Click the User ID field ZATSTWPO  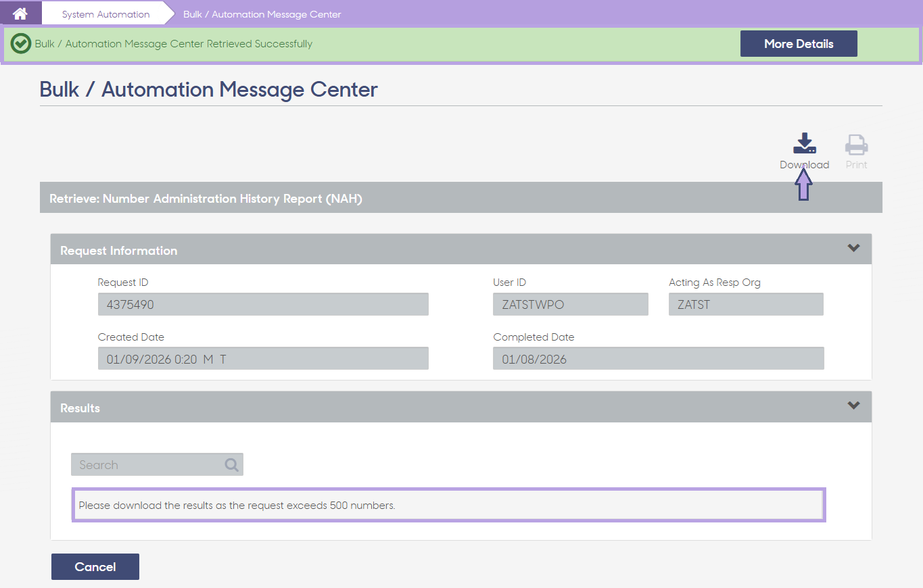click(571, 304)
